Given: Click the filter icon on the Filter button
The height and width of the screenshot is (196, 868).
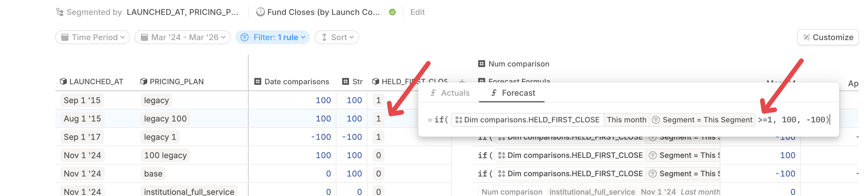Looking at the screenshot, I should tap(245, 37).
